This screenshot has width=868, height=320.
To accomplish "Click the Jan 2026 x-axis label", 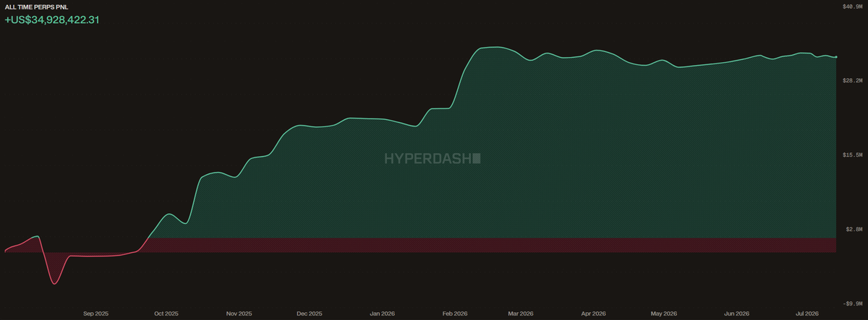I will 381,313.
